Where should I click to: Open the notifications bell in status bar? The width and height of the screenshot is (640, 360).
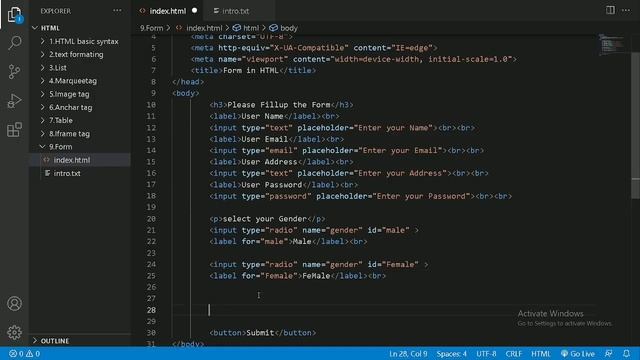click(627, 353)
